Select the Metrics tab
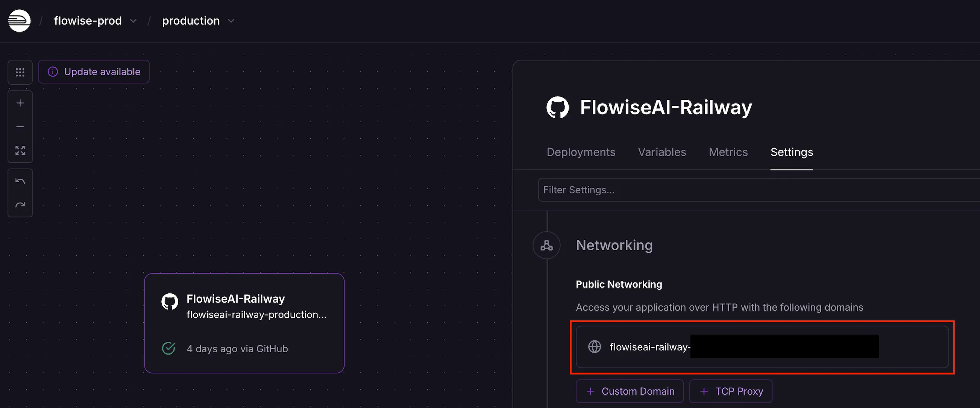This screenshot has height=408, width=980. pos(728,152)
